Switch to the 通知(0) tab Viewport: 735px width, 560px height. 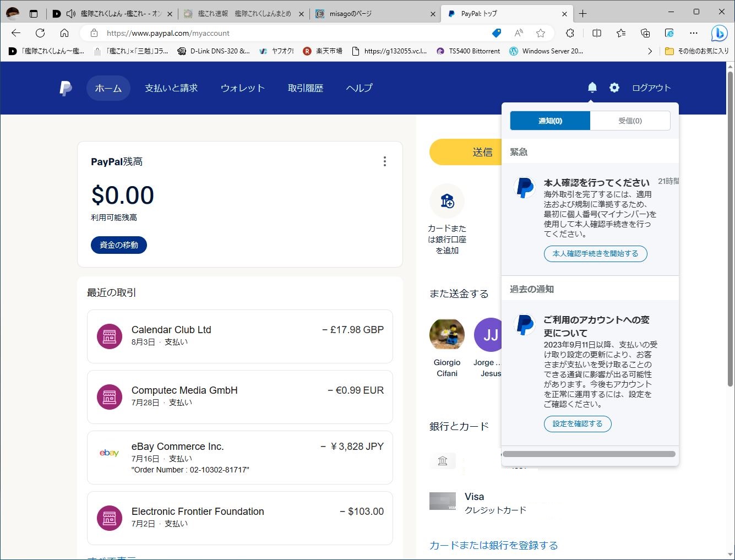(550, 121)
